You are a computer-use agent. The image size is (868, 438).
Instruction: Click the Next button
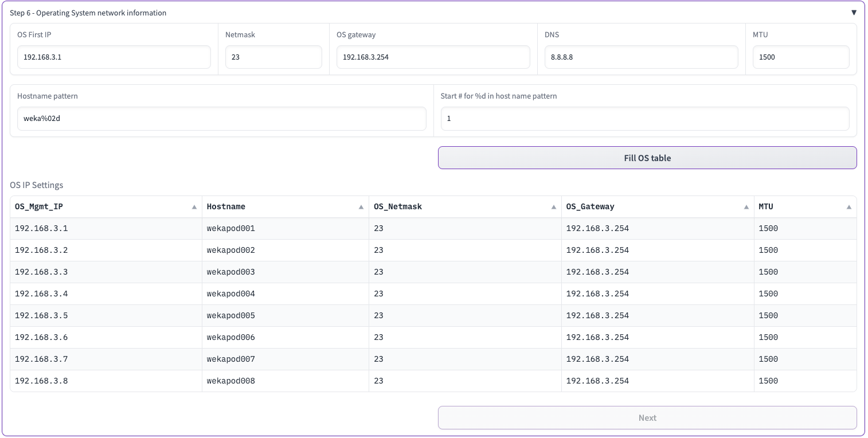[647, 418]
